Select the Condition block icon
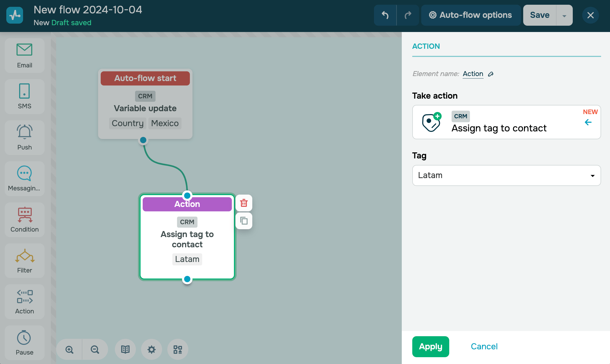 coord(24,220)
